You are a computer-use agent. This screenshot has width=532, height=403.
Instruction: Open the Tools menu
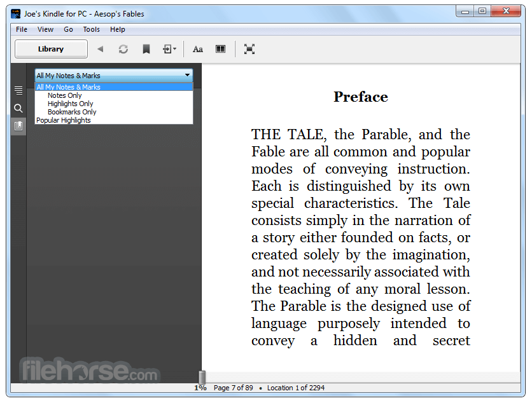pos(91,29)
